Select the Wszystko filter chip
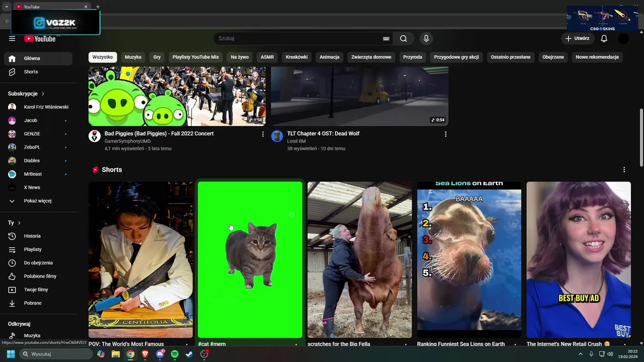Image resolution: width=644 pixels, height=362 pixels. point(103,57)
